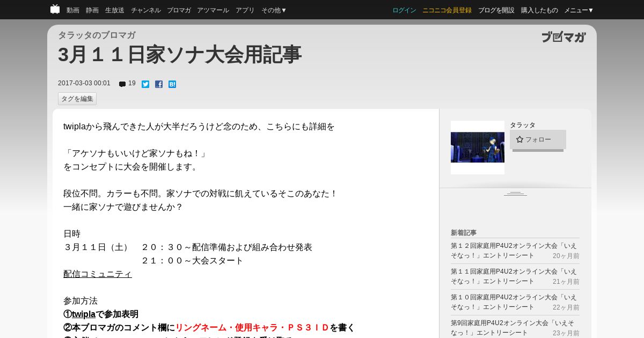The image size is (644, 338).
Task: Click the ブログを開設 link
Action: [496, 10]
